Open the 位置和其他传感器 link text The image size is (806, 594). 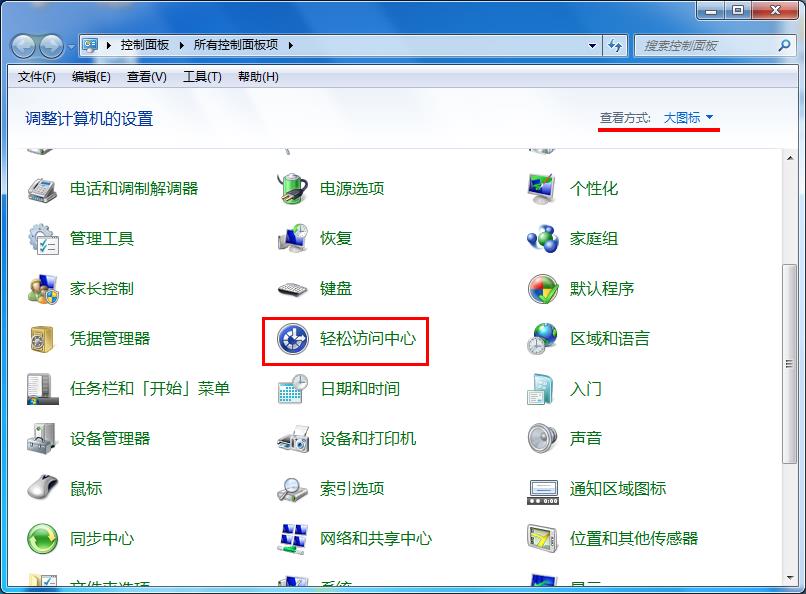[x=634, y=539]
